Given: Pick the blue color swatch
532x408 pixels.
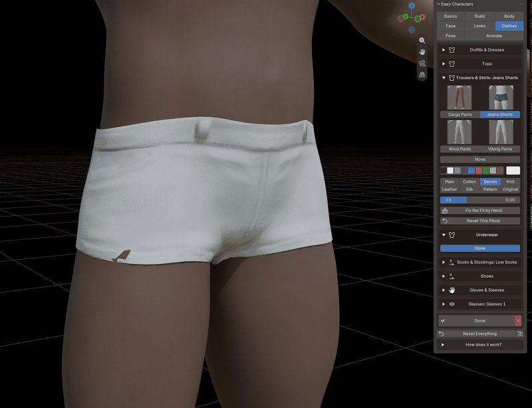Looking at the screenshot, I should (x=471, y=170).
